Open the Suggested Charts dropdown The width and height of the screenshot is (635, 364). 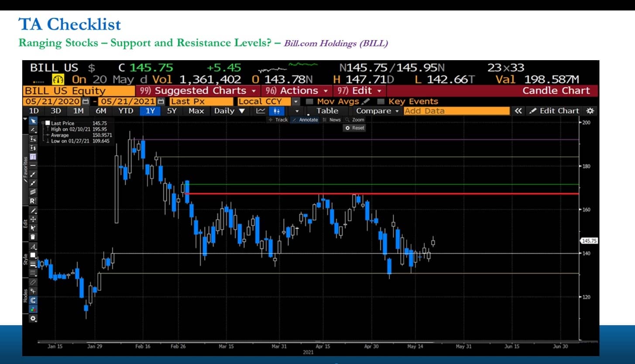(x=197, y=91)
